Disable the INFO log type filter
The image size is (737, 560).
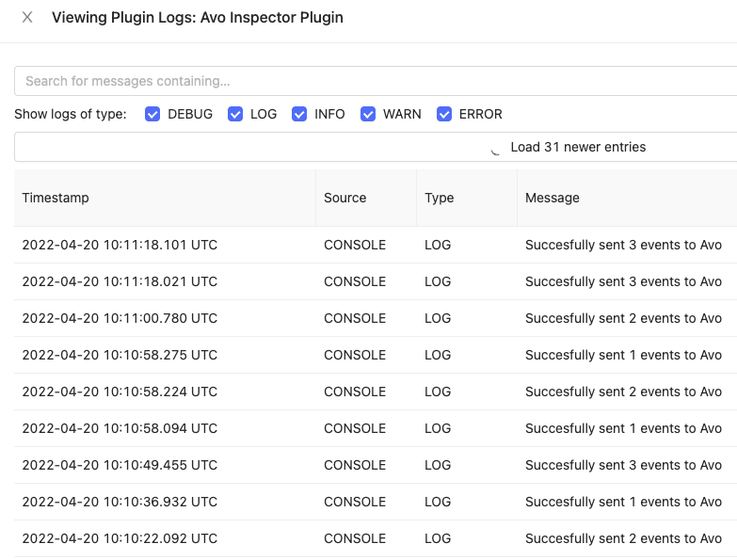(x=299, y=114)
